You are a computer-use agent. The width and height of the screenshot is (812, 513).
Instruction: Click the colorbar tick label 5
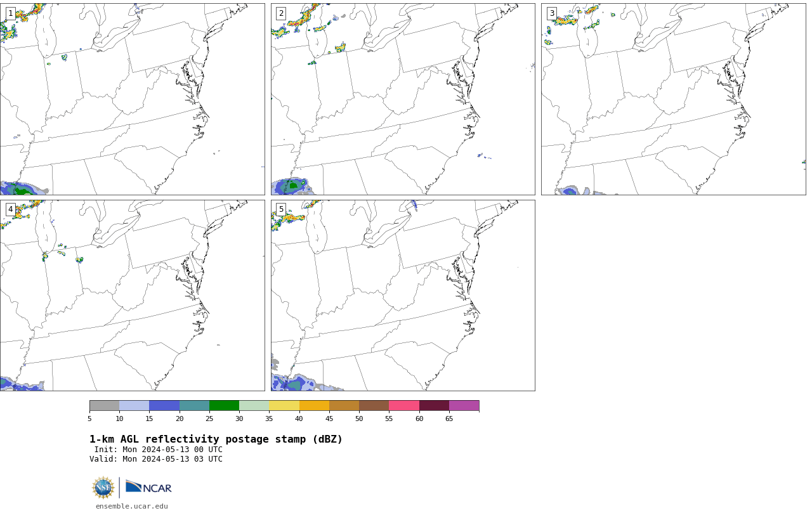tap(89, 419)
